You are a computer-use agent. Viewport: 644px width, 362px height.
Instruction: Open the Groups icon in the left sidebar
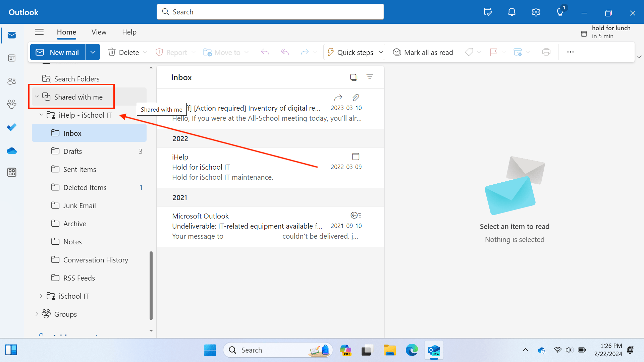tap(12, 104)
